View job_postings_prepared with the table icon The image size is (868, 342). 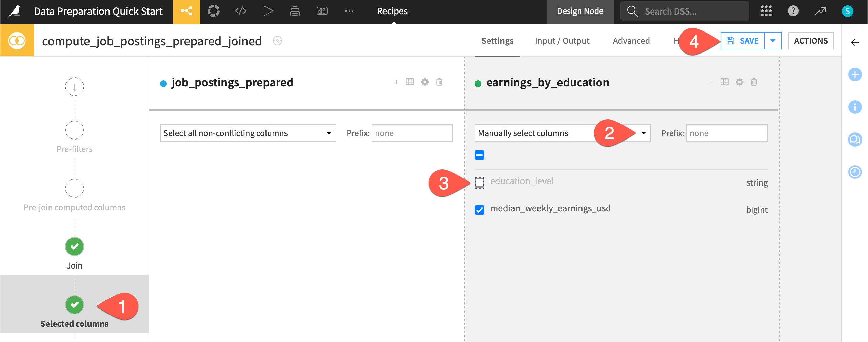(410, 82)
